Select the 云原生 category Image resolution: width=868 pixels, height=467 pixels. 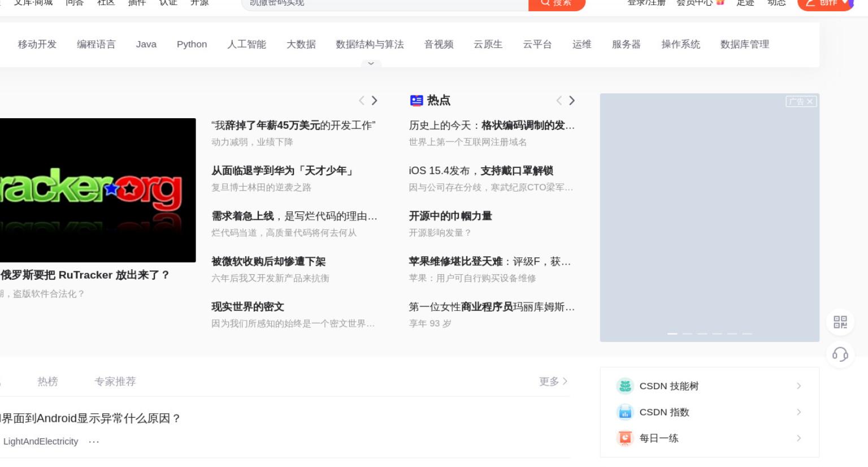click(488, 44)
